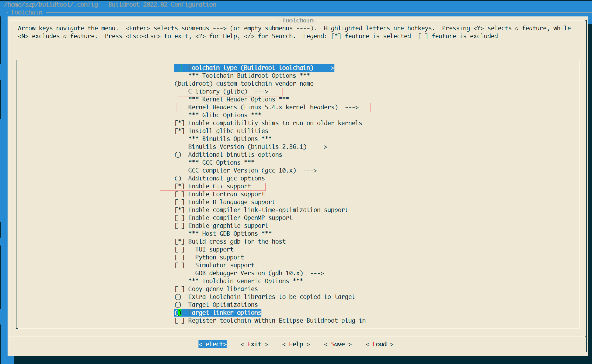This screenshot has height=364, width=592.
Task: Click the Exit button
Action: 254,344
